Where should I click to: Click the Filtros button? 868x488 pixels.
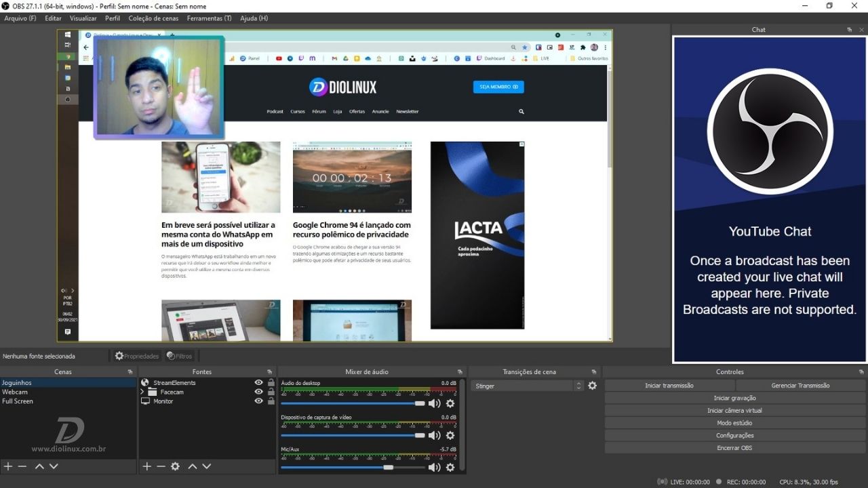180,356
